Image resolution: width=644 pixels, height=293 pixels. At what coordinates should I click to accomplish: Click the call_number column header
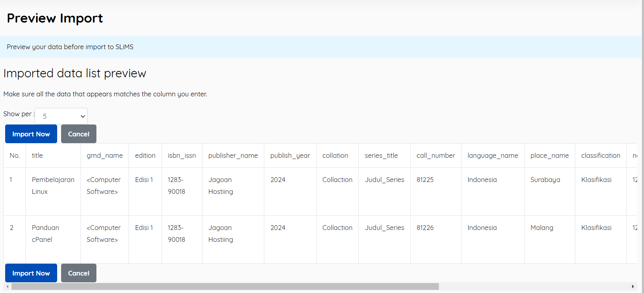(436, 155)
